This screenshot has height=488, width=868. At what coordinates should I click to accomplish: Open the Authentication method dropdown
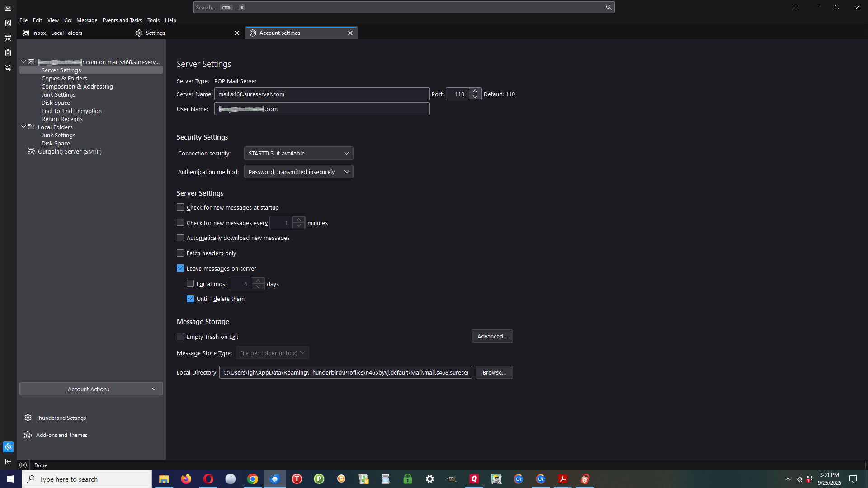coord(298,172)
